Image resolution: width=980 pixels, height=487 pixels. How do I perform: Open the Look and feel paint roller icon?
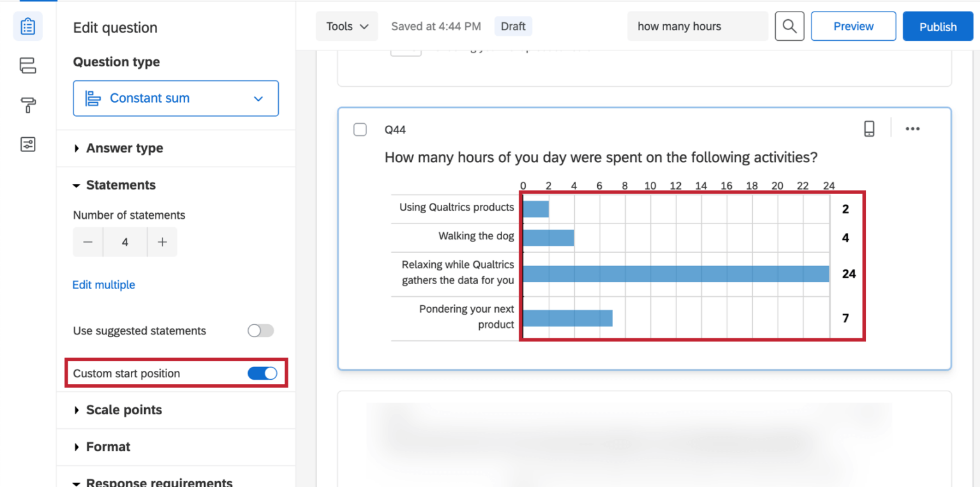tap(27, 105)
